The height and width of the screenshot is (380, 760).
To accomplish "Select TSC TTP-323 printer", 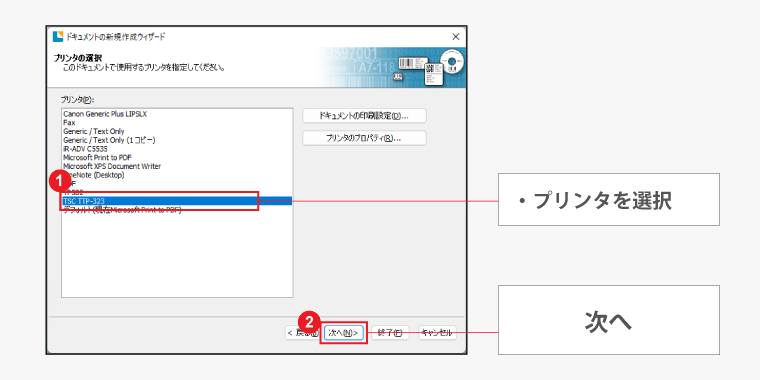I will pos(177,201).
